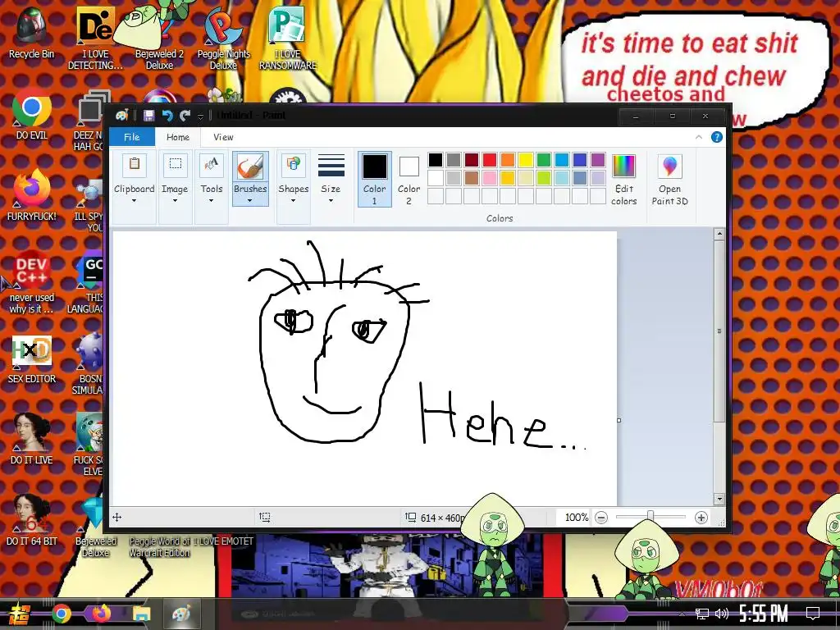This screenshot has width=840, height=630.
Task: Select the SEX EDITOR HxD desktop icon
Action: pos(32,358)
